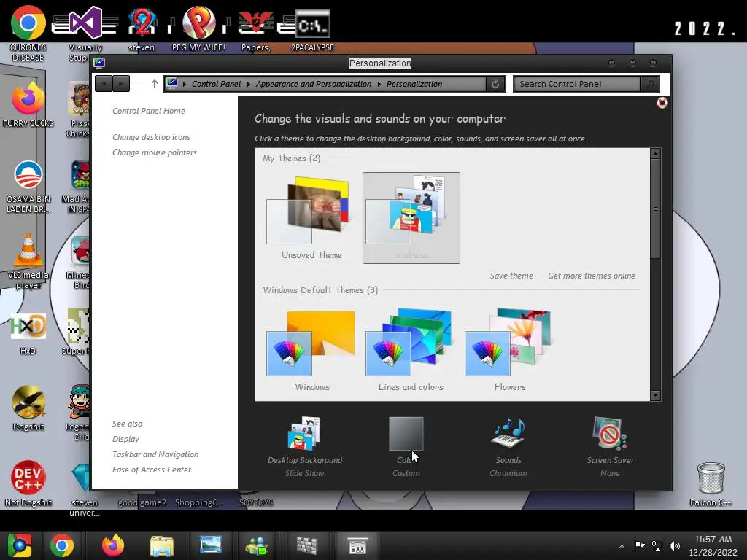Click Get more themes online
This screenshot has height=560, width=747.
(x=591, y=276)
